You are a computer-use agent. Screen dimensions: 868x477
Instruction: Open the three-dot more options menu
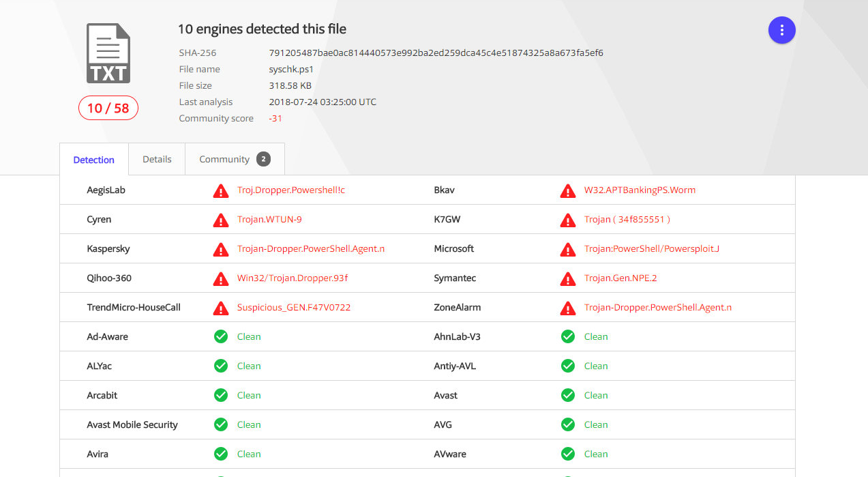point(781,30)
